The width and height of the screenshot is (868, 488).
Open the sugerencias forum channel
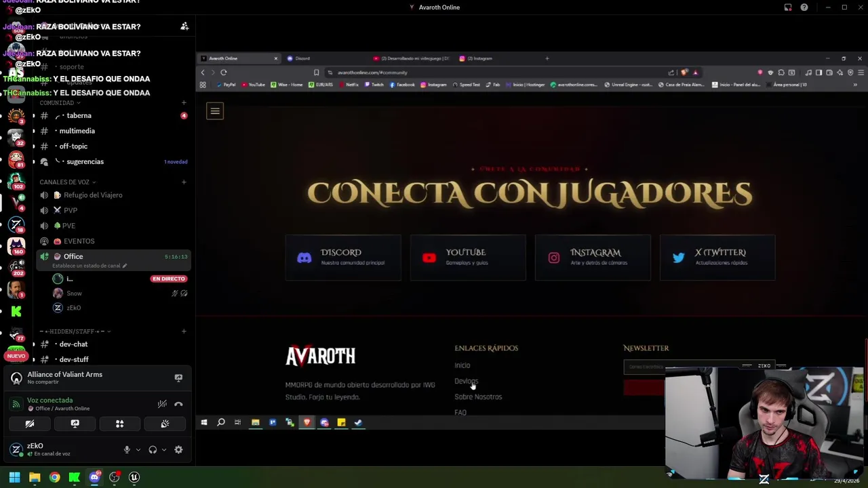pyautogui.click(x=113, y=162)
